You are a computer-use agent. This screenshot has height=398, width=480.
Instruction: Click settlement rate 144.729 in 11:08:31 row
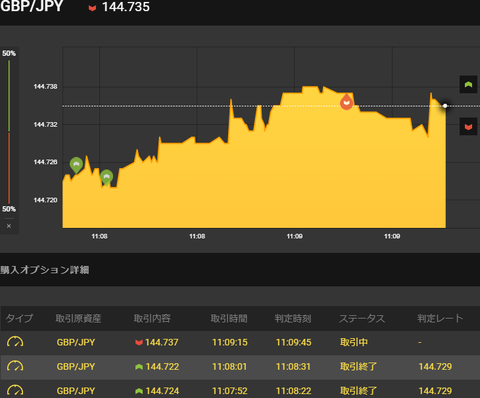[x=435, y=367]
